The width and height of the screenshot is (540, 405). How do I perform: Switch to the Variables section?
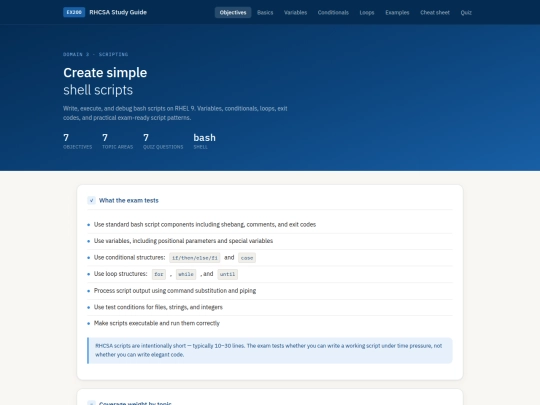[295, 12]
